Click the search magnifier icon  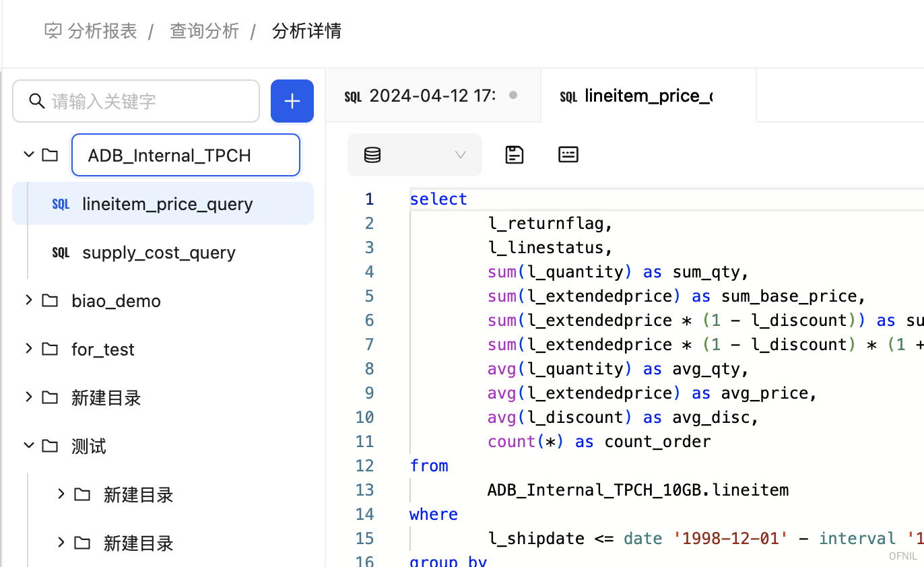37,101
